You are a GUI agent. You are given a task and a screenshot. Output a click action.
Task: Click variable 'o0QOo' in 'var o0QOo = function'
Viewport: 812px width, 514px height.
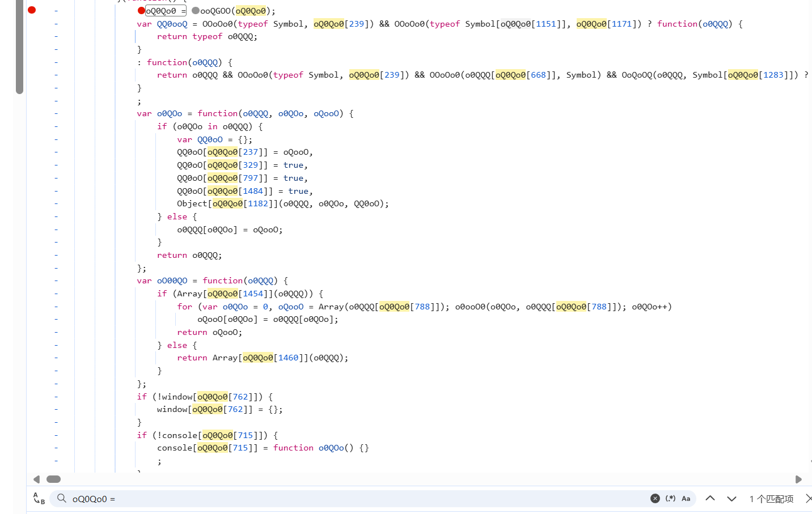(170, 113)
